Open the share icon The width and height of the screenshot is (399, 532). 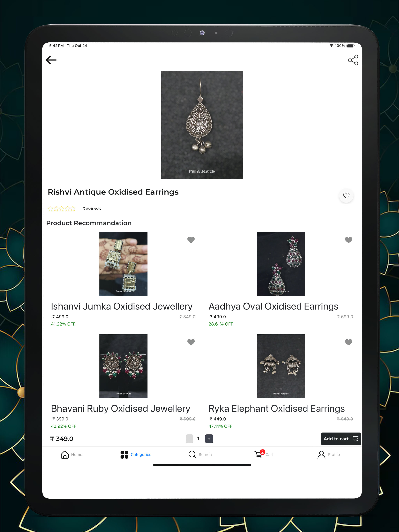coord(353,60)
